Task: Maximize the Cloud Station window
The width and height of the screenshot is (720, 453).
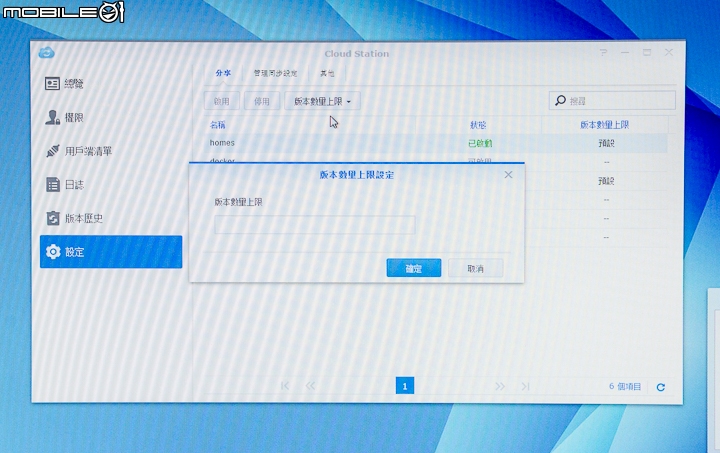Action: click(647, 52)
